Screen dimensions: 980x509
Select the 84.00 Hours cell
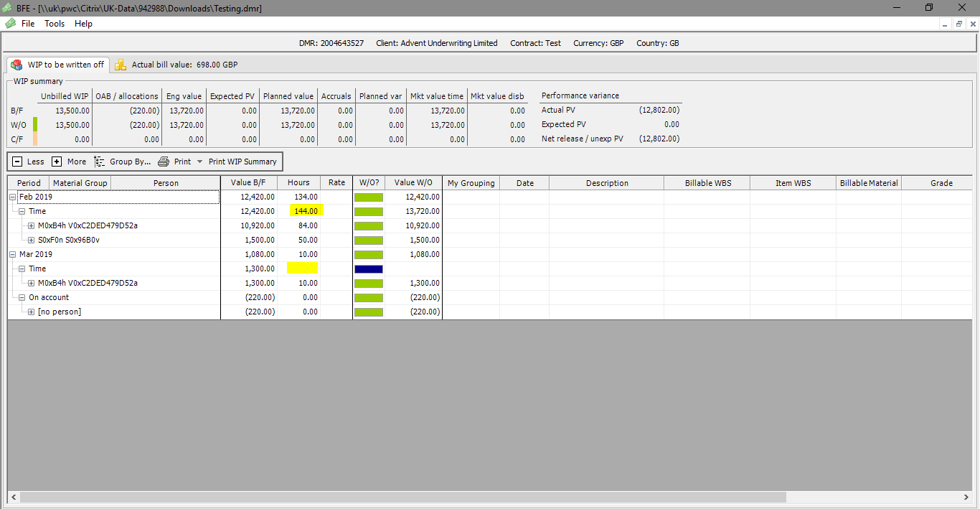coord(298,225)
